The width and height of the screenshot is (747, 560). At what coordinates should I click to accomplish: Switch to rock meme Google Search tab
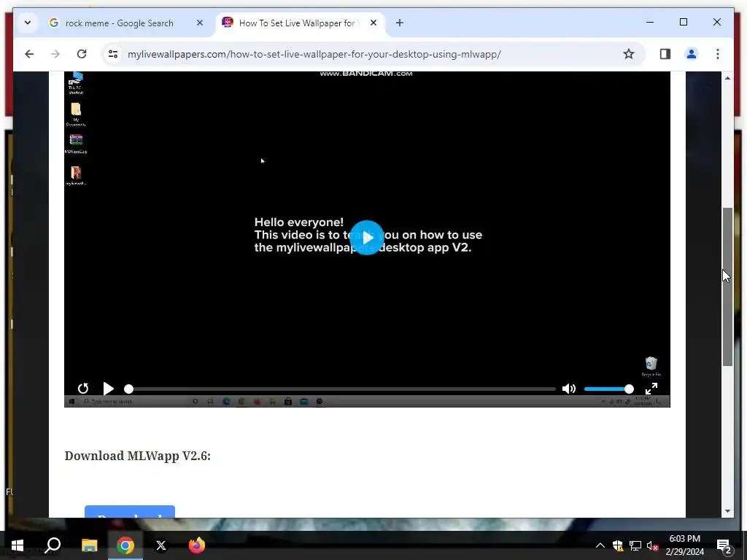[126, 23]
